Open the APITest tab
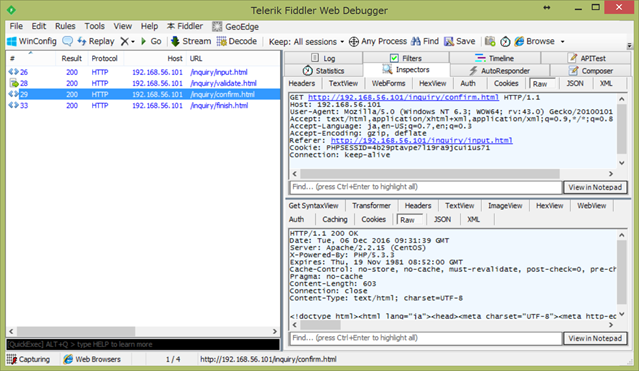This screenshot has height=371, width=639. pyautogui.click(x=586, y=58)
